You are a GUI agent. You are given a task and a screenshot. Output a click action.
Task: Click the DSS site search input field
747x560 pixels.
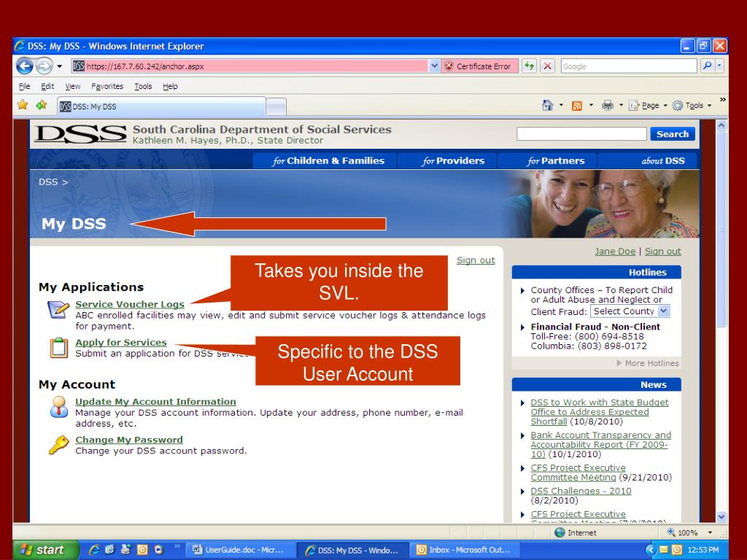(x=581, y=134)
